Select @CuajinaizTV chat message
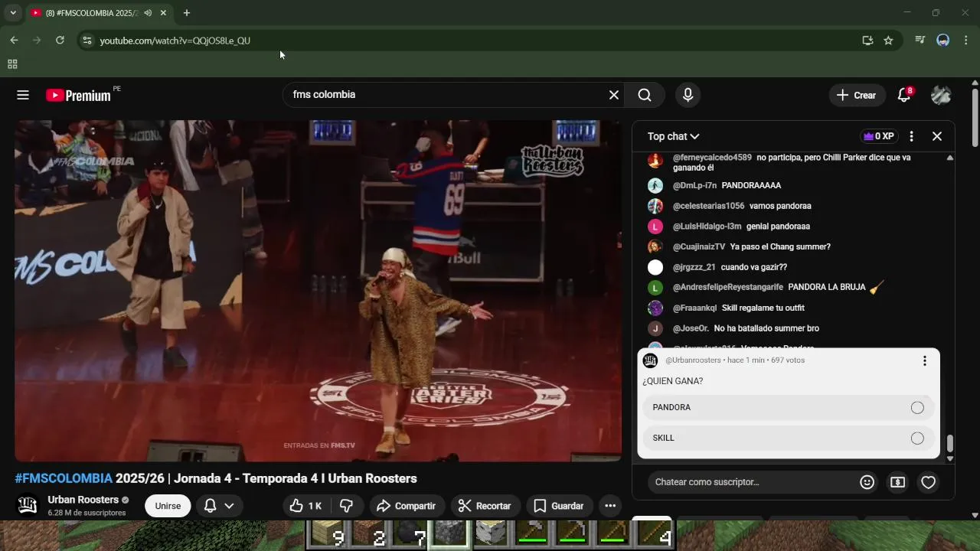980x551 pixels. [792, 246]
